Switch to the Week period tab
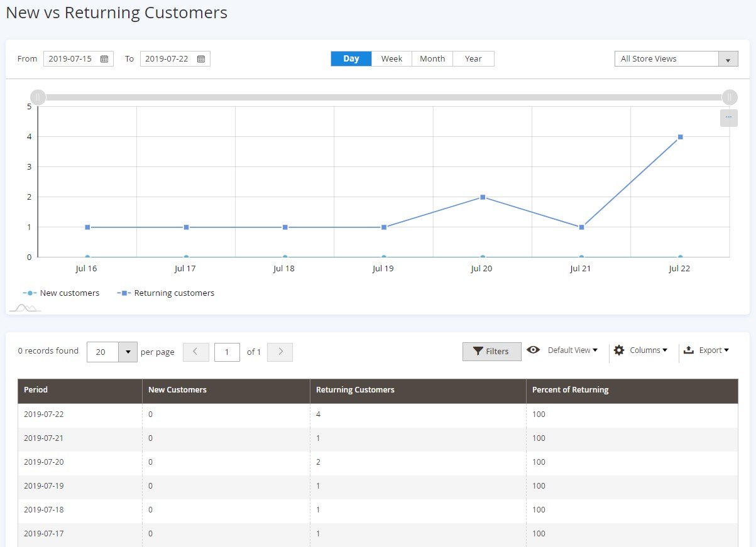The height and width of the screenshot is (547, 756). (x=392, y=58)
